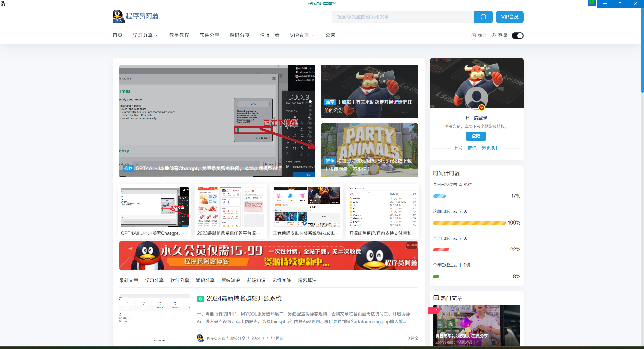Open the 教学教程 menu item
Image resolution: width=644 pixels, height=349 pixels.
pyautogui.click(x=179, y=35)
